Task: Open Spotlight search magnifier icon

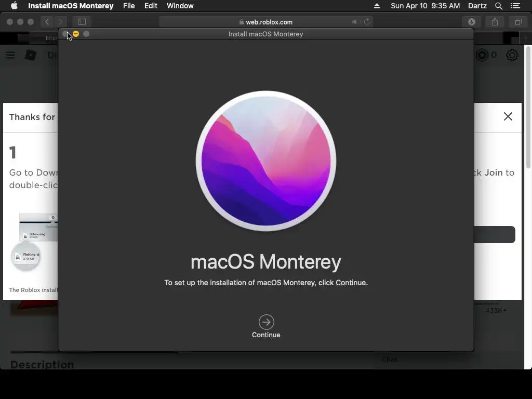Action: pos(498,6)
